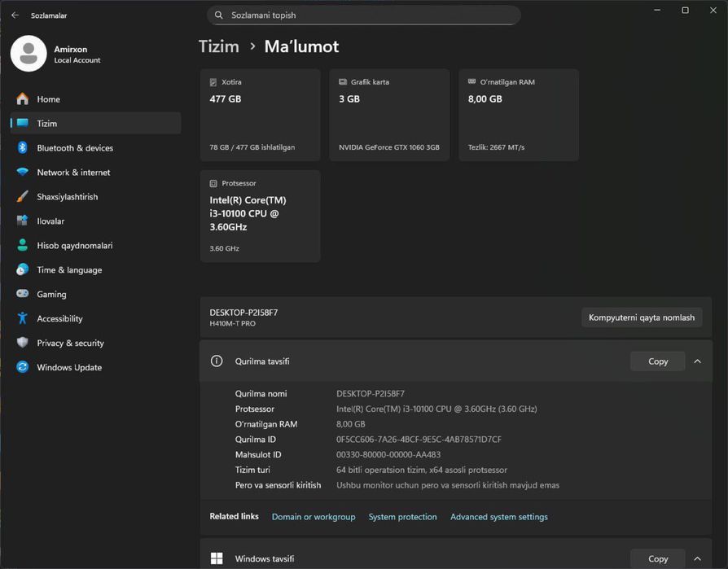The image size is (728, 569).
Task: Go to Network & internet settings
Action: coord(95,173)
